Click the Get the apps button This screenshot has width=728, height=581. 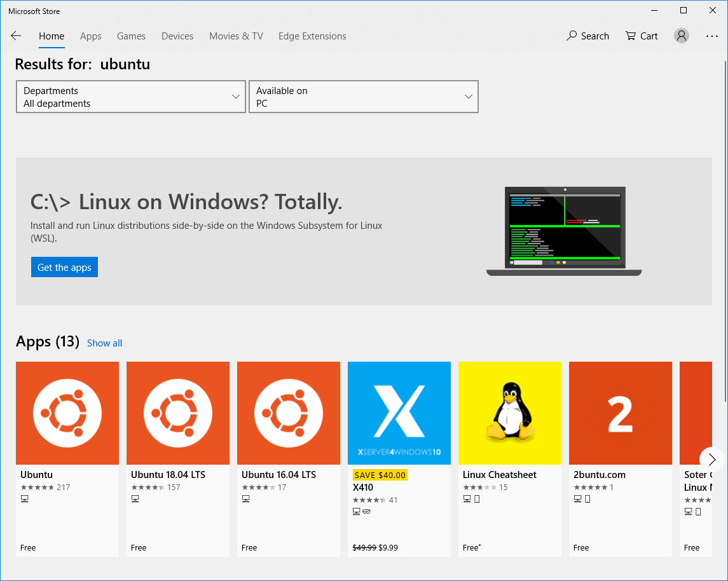point(64,268)
